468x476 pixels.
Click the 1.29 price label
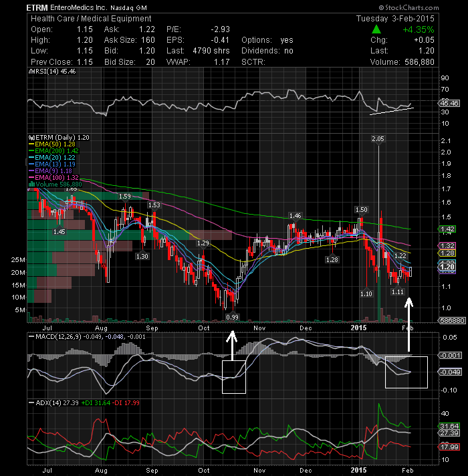[x=203, y=243]
